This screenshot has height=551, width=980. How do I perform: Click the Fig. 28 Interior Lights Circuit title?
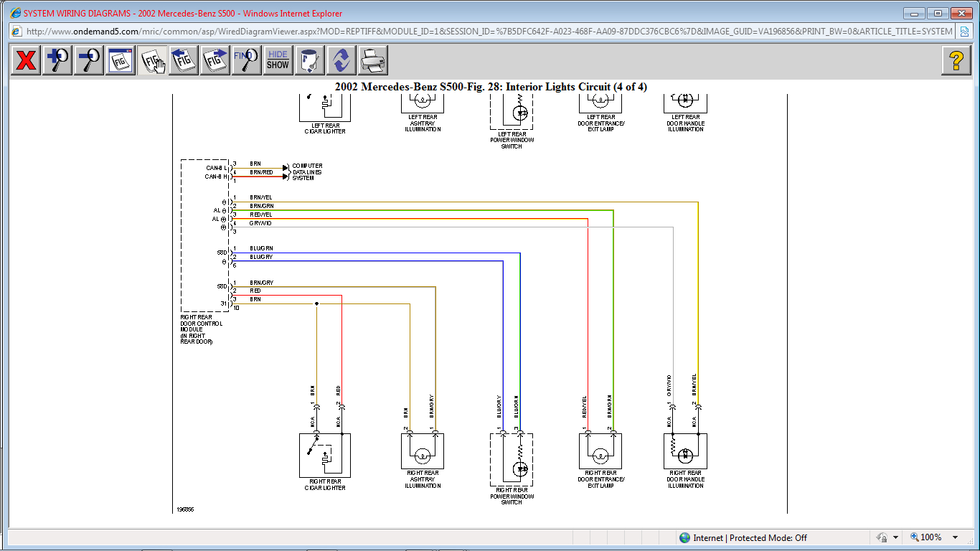click(x=491, y=87)
